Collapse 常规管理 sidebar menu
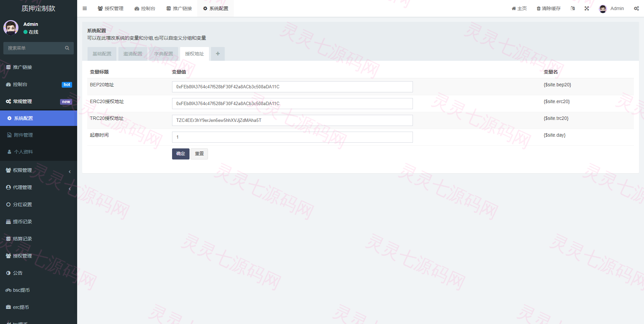The height and width of the screenshot is (324, 644). tap(39, 101)
